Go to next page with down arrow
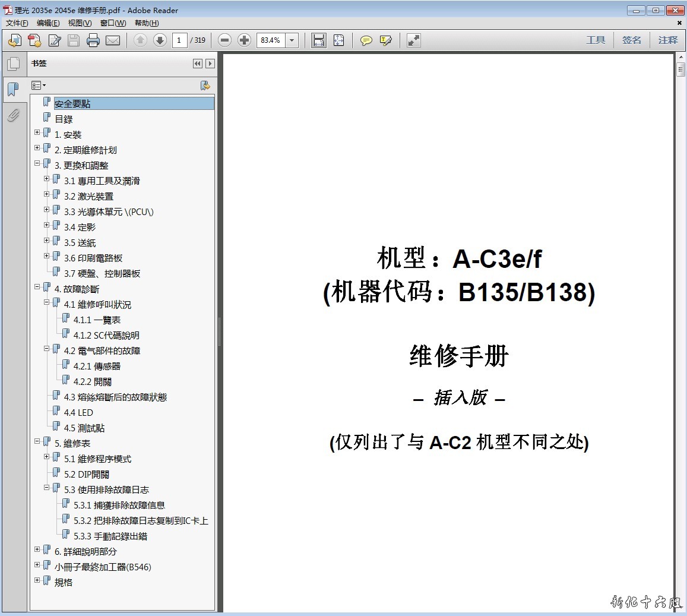The image size is (687, 616). (x=160, y=40)
